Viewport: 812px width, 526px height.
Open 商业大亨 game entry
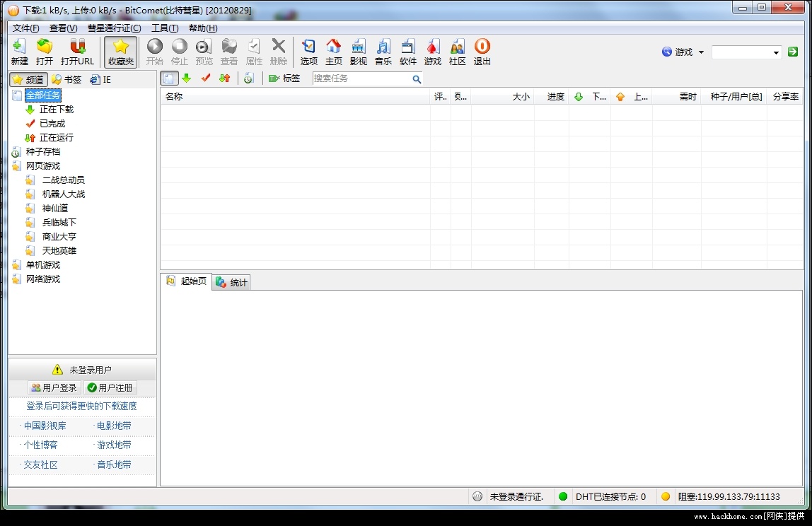(59, 237)
